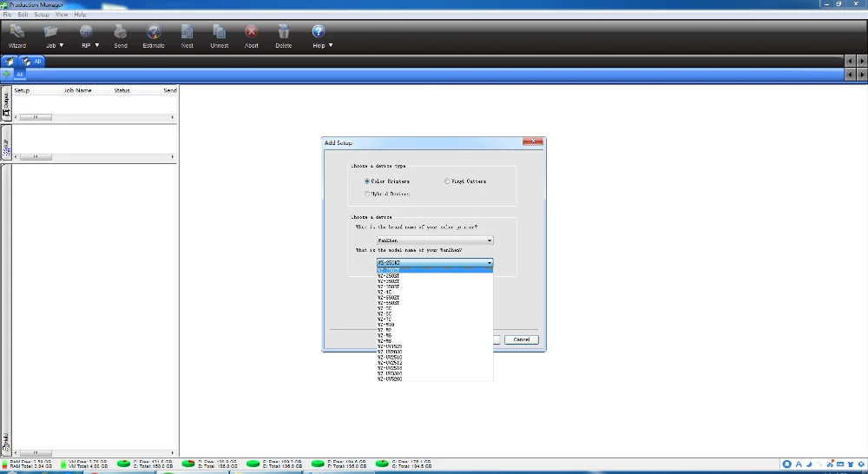Viewport: 868px width, 474px height.
Task: Choose YZ-7C from the model list
Action: (435, 319)
